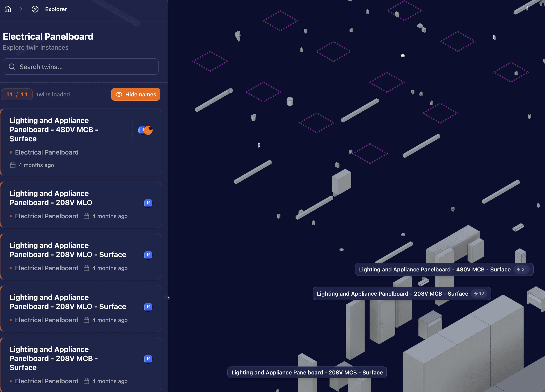This screenshot has height=392, width=545.
Task: Click the 480V MCB - Surface 3D label
Action: click(434, 269)
